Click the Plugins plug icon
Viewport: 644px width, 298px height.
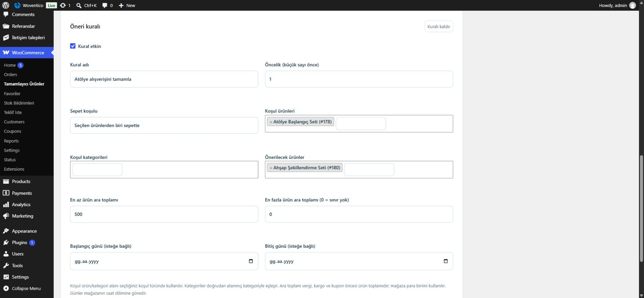[x=6, y=242]
